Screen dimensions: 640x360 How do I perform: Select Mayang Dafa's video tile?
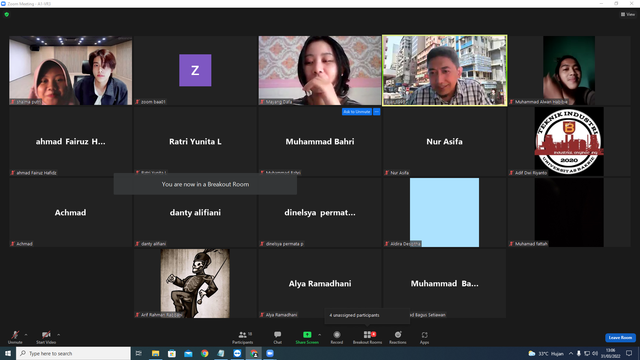[320, 70]
